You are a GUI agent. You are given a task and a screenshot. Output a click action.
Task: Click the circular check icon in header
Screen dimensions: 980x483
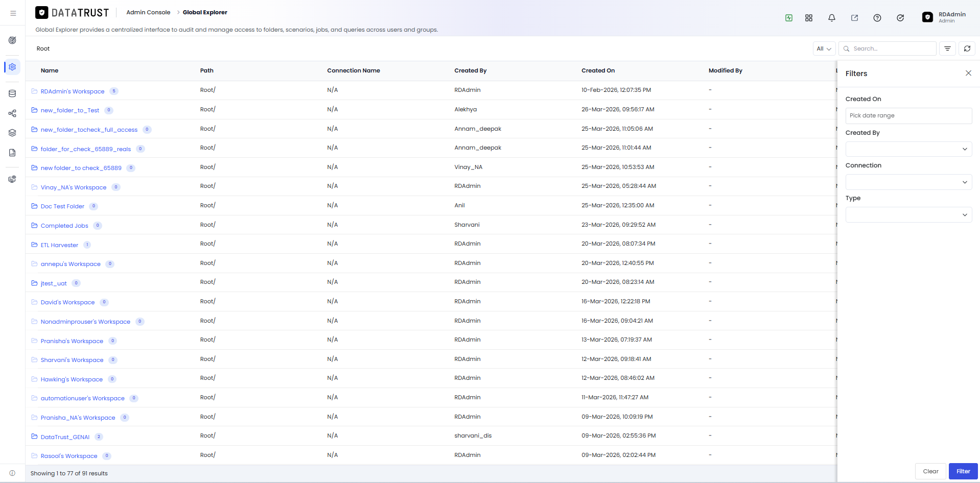tap(900, 18)
